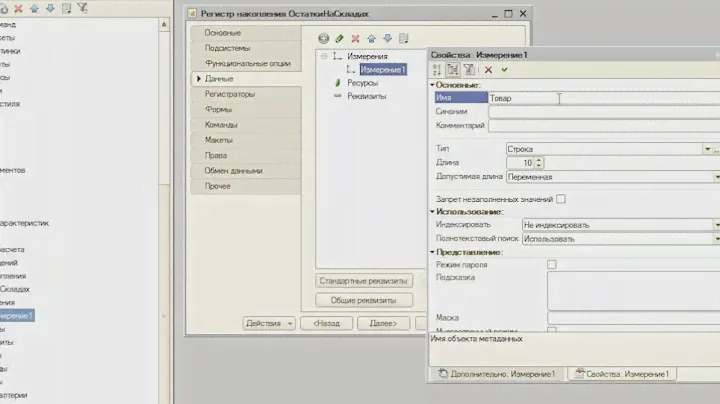Switch to the Основные section tab
The image size is (720, 404).
click(244, 33)
